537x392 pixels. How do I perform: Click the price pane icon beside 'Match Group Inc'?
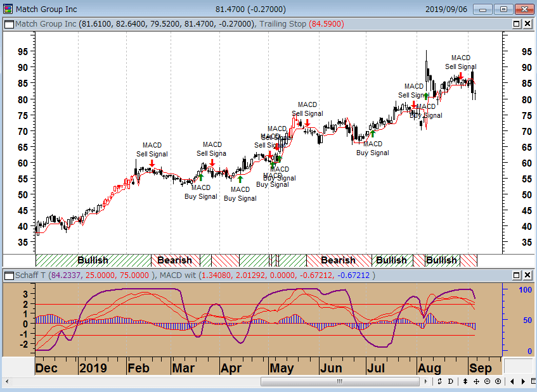[x=10, y=24]
